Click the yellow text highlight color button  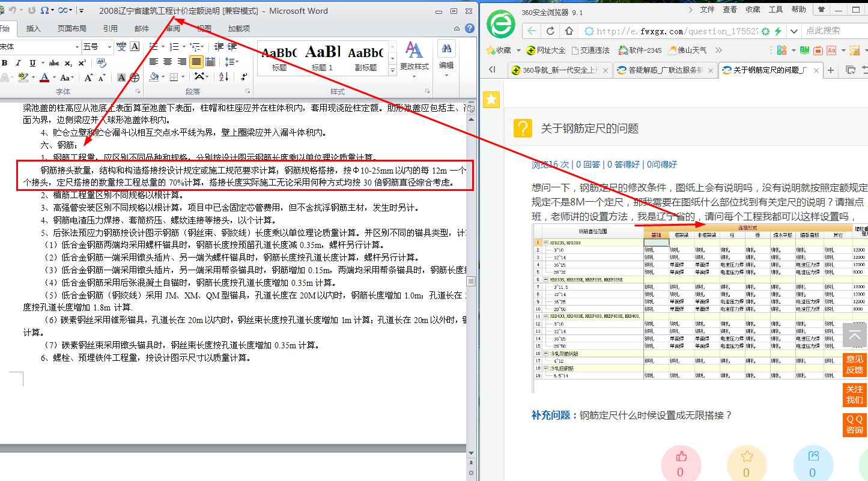click(x=23, y=77)
